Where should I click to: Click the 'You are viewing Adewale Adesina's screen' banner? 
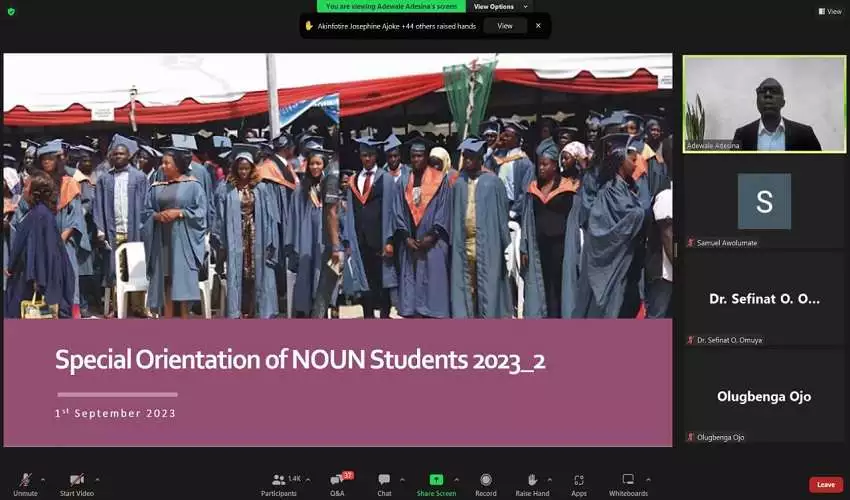click(391, 7)
